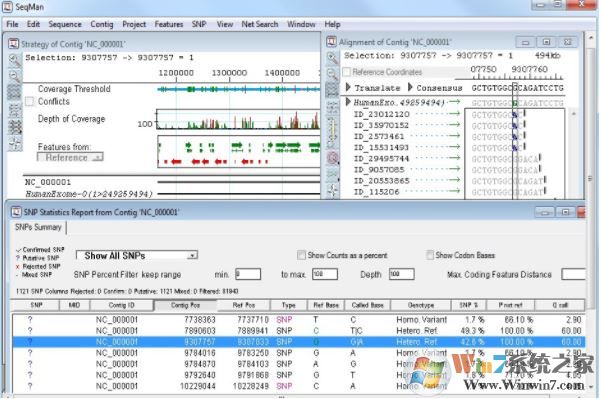The height and width of the screenshot is (399, 601).
Task: Sort by Ref Base column header
Action: [x=326, y=305]
